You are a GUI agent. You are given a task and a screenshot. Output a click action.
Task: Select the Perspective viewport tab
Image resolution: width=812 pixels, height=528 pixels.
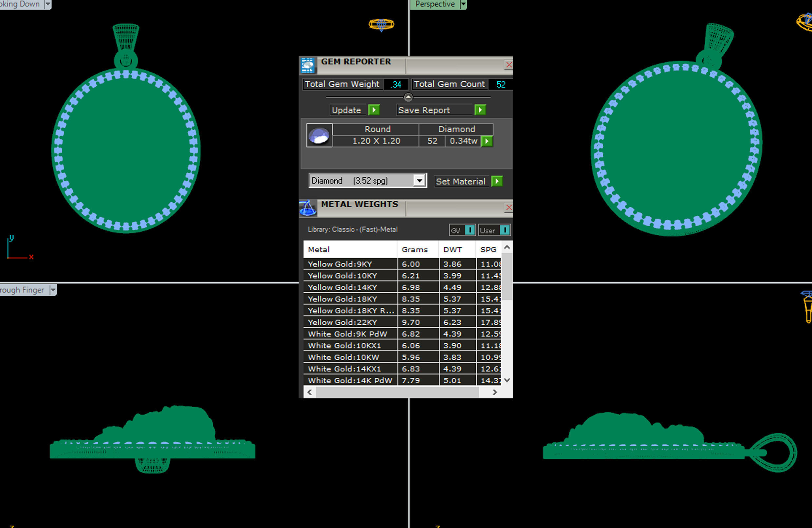435,5
